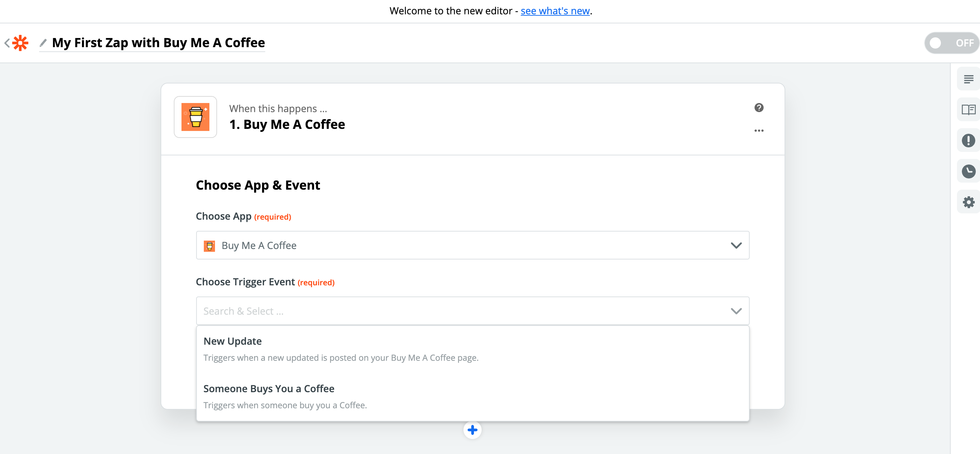The height and width of the screenshot is (454, 980).
Task: Open the book help docs sidebar icon
Action: click(x=968, y=110)
